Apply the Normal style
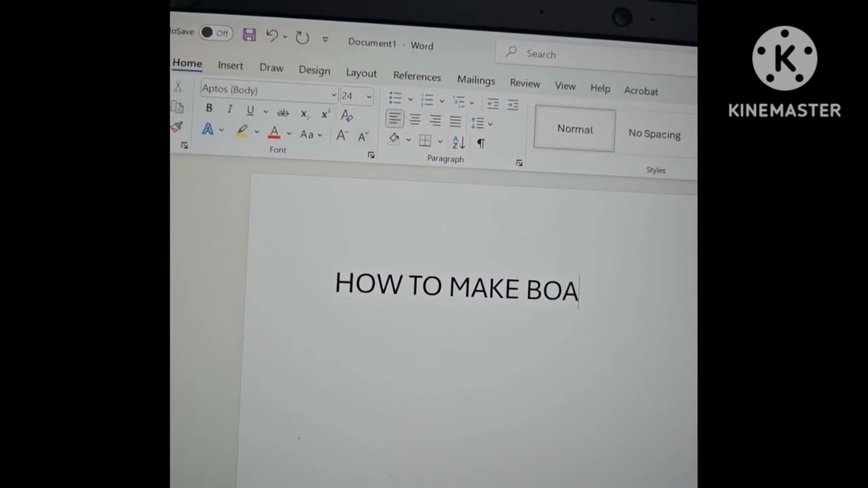Screen dimensions: 868x488 (574, 129)
